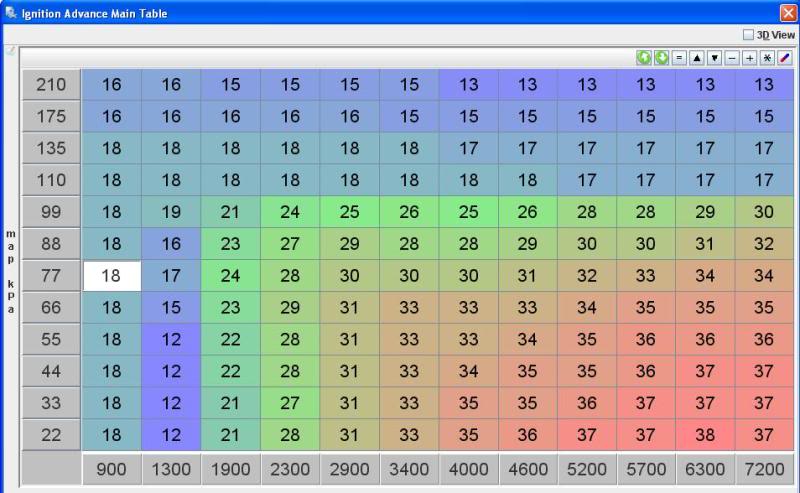Image resolution: width=800 pixels, height=493 pixels.
Task: Click the green down-arrow toolbar icon
Action: [x=661, y=58]
